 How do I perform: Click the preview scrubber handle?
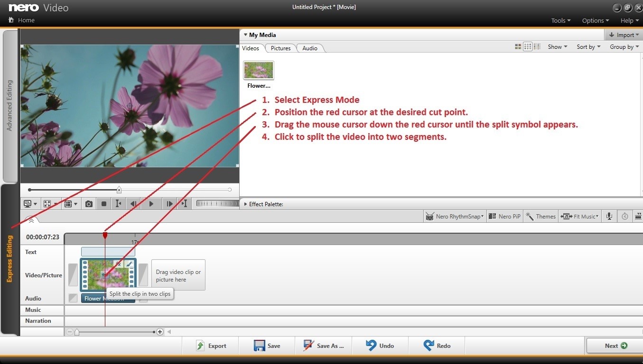coord(119,190)
